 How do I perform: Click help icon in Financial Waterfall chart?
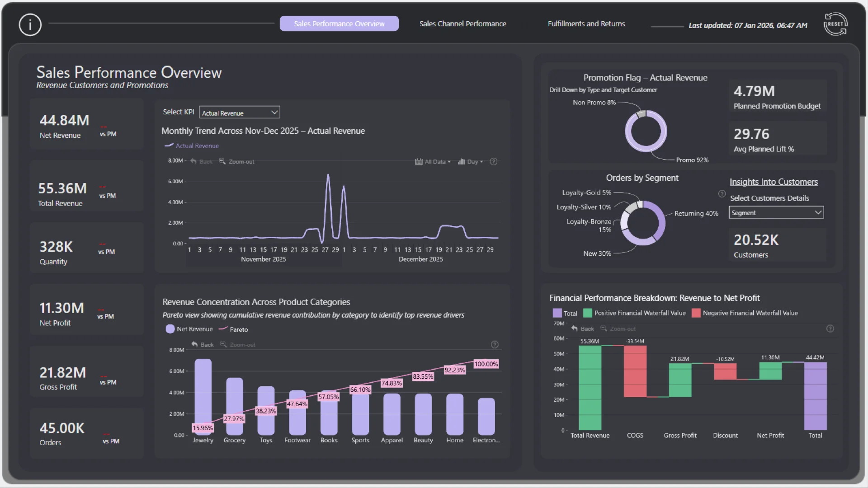(830, 328)
